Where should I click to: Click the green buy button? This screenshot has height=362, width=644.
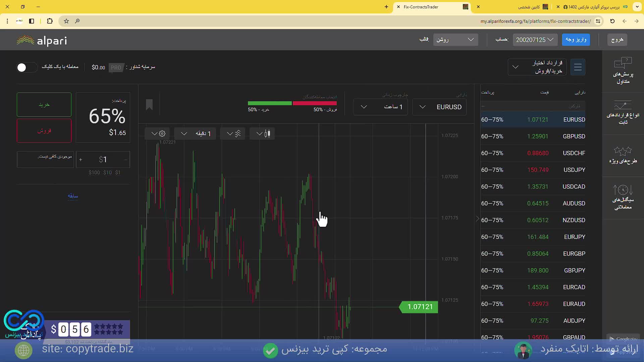coord(44,105)
